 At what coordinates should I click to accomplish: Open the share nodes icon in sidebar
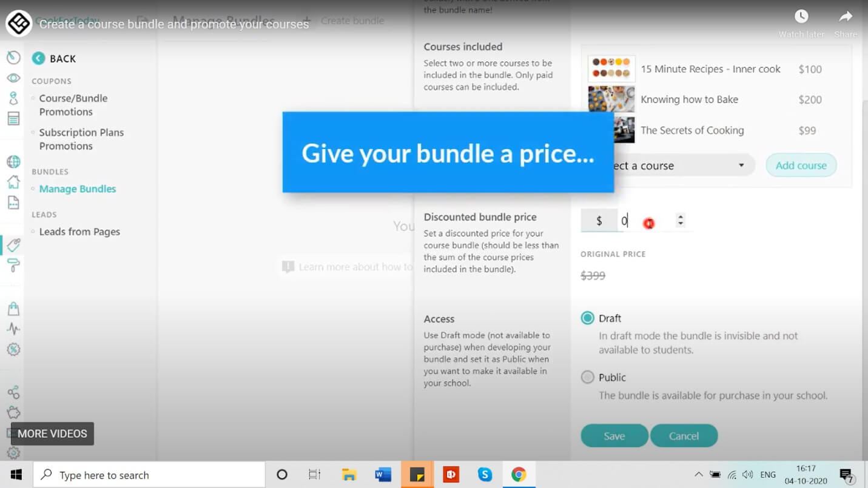[x=13, y=392]
